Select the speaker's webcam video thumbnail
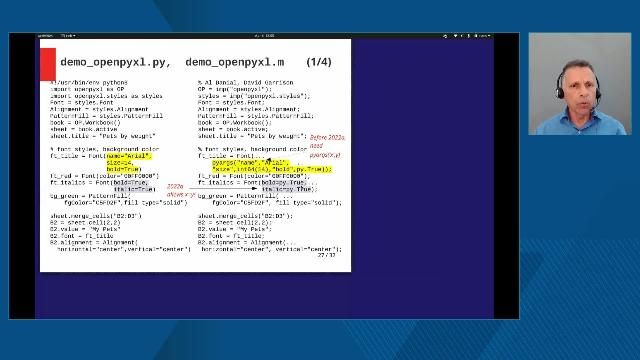The height and width of the screenshot is (360, 640). coord(580,84)
